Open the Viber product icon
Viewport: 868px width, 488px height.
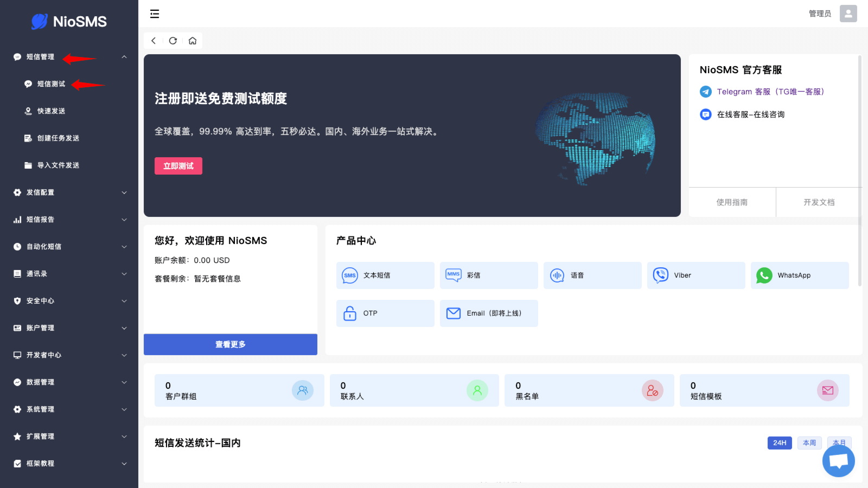click(661, 275)
